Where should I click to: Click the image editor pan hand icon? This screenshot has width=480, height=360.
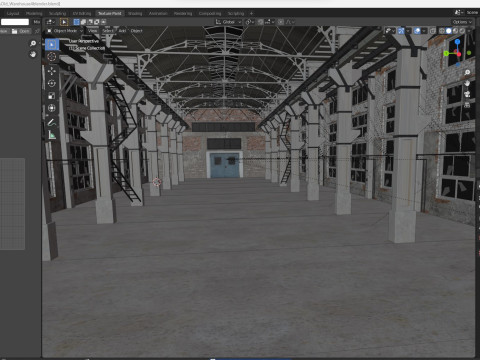33,54
